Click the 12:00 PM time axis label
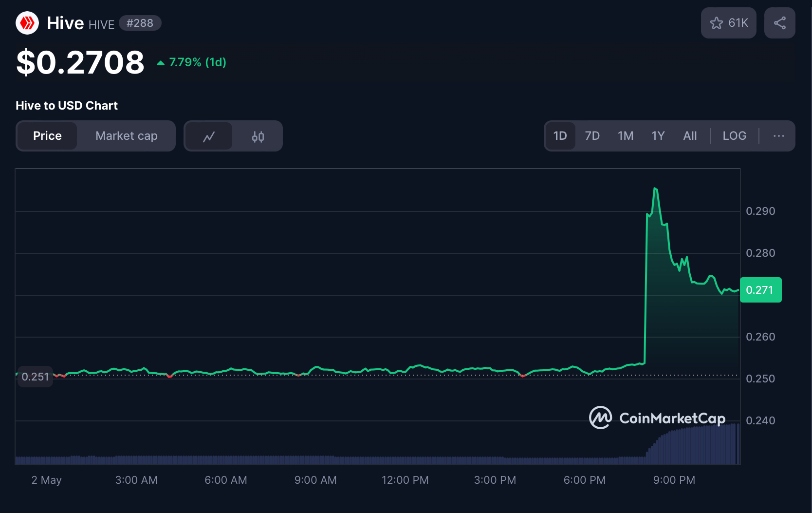This screenshot has height=513, width=812. click(x=405, y=480)
